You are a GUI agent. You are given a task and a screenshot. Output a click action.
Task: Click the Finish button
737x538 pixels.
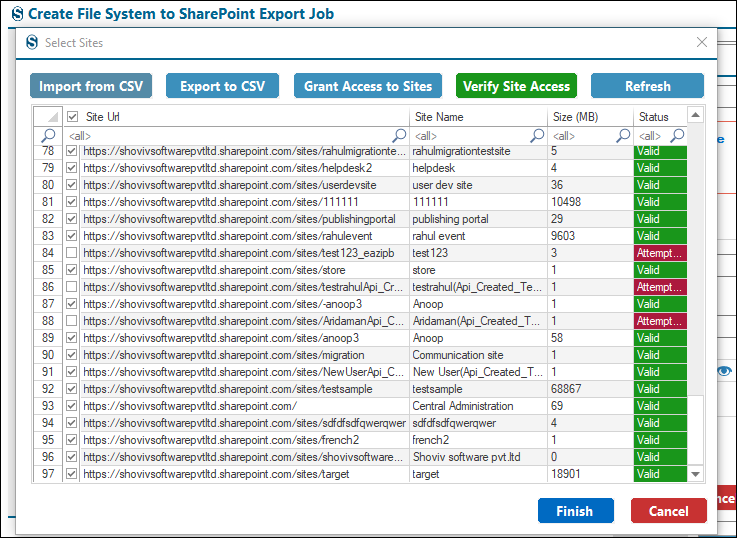(576, 511)
